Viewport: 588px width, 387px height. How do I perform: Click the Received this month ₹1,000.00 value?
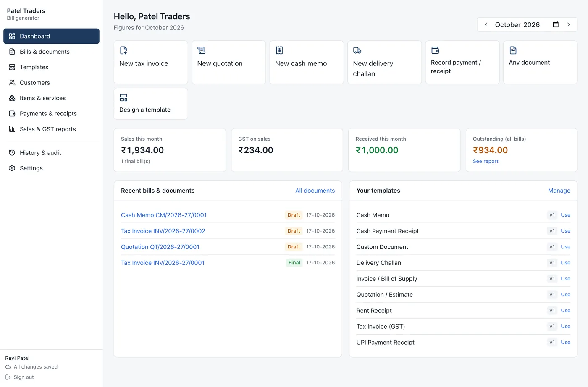point(377,150)
